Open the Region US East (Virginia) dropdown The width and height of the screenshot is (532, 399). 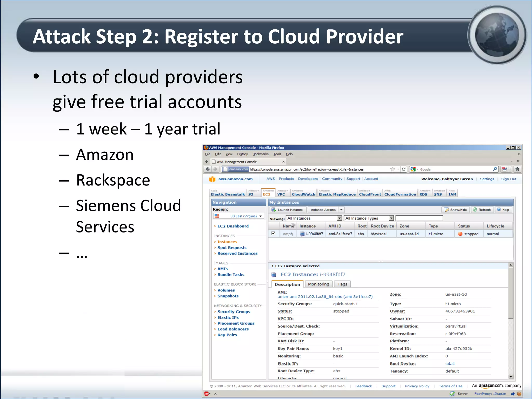(238, 216)
